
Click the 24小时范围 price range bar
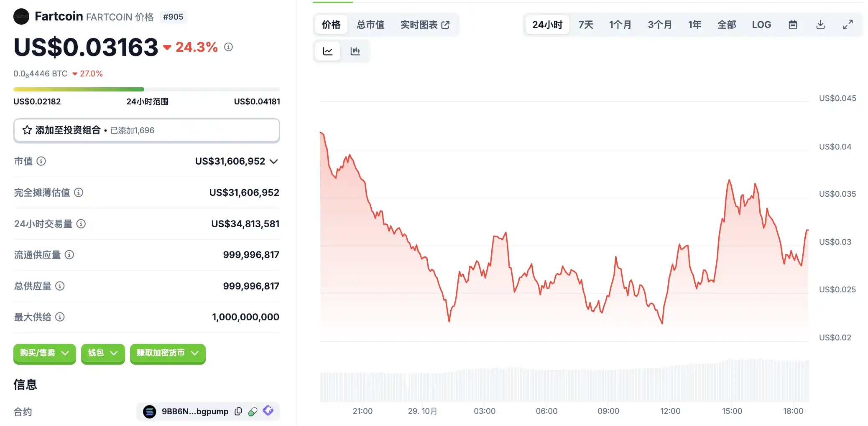coord(146,89)
